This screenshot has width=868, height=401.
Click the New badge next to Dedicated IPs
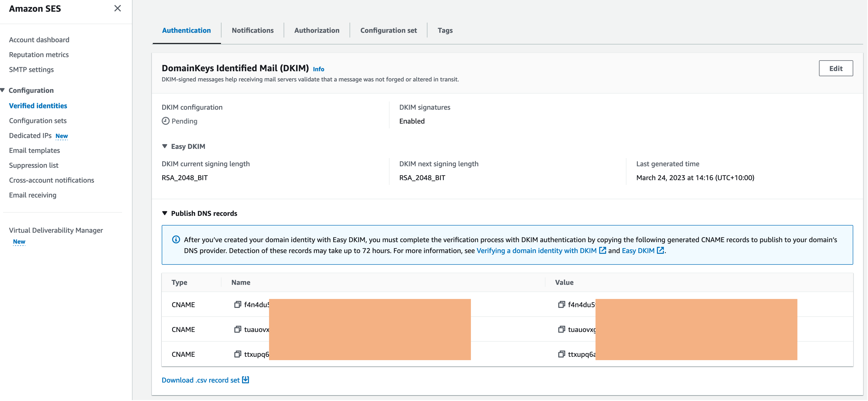[x=62, y=136]
